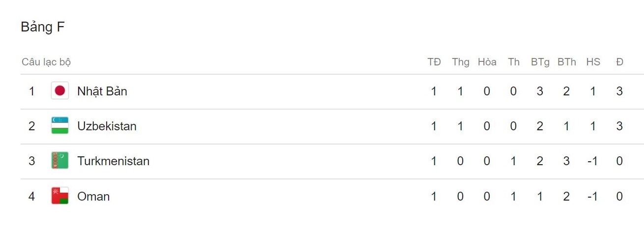Click the HS goal difference header
Screen dimensions: 644x234
pos(593,62)
